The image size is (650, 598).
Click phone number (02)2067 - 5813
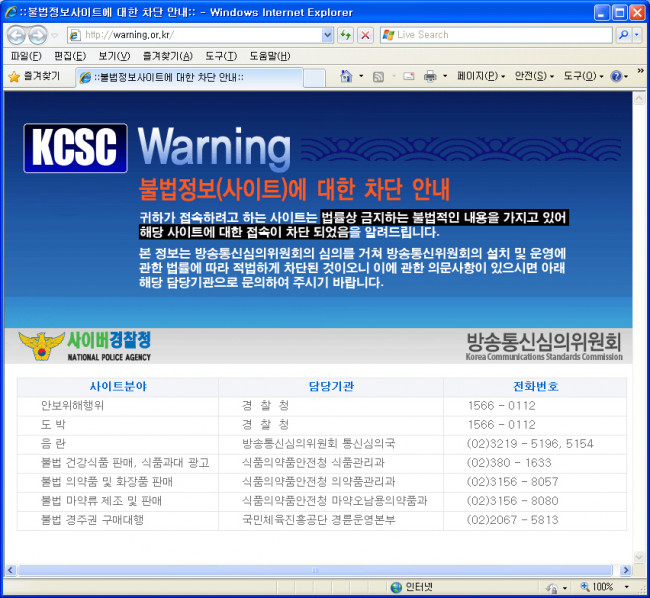(x=512, y=520)
